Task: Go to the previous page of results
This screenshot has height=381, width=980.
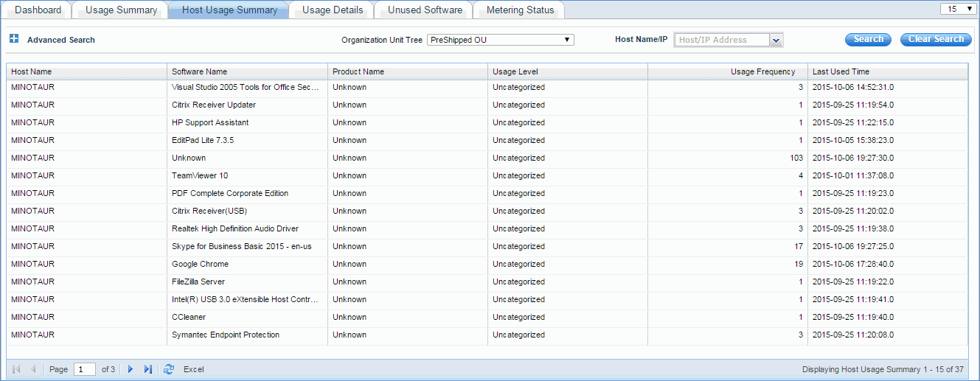Action: tap(33, 369)
